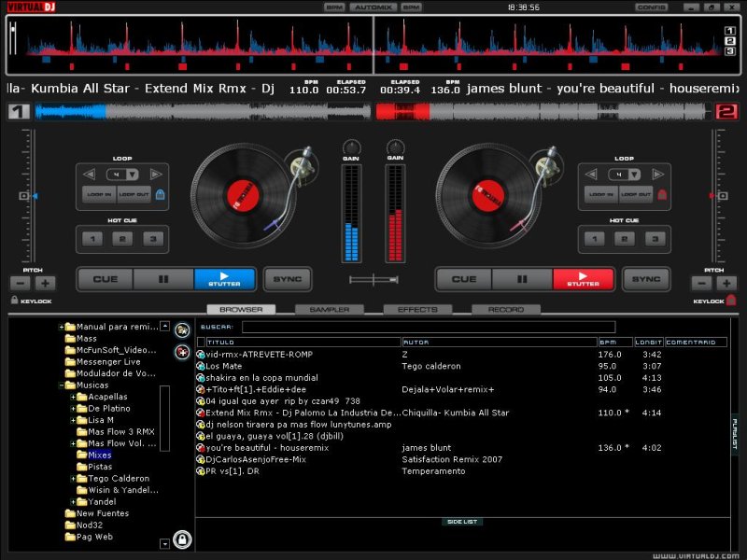
Task: Switch to the Sampler tab
Action: (330, 310)
